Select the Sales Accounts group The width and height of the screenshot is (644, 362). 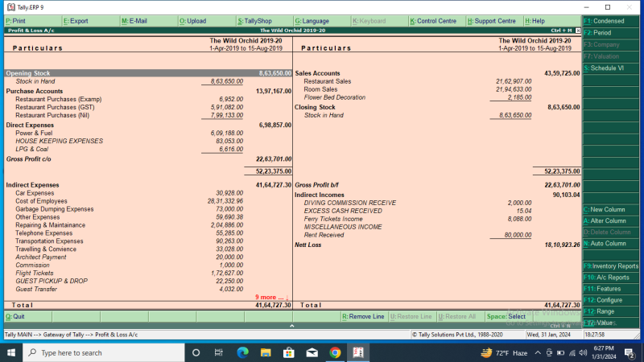pyautogui.click(x=317, y=73)
